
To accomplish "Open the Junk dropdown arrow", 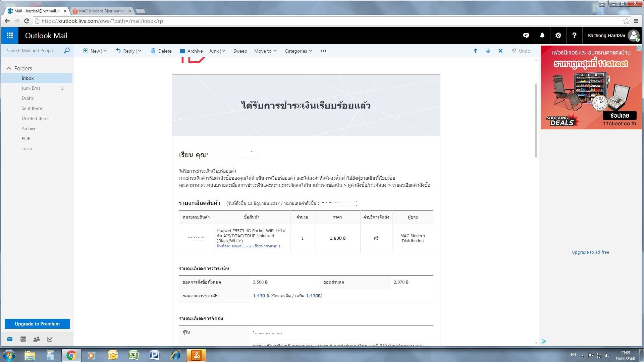I will point(224,51).
